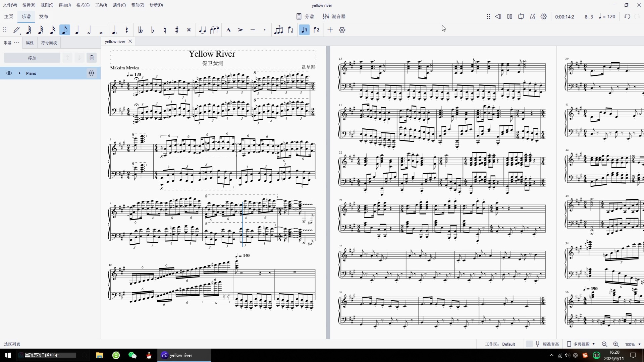Open the 格式 menu
The width and height of the screenshot is (644, 362).
click(83, 5)
